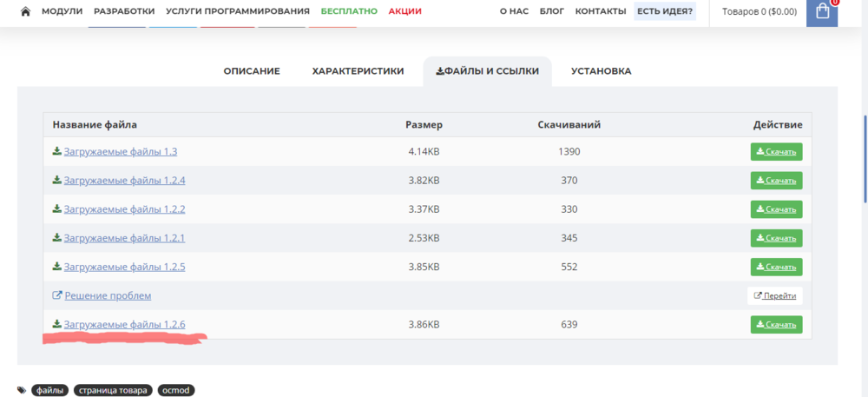The width and height of the screenshot is (868, 397).
Task: Click download icon beside Загружаемые файлы 1.2.6
Action: pos(57,324)
